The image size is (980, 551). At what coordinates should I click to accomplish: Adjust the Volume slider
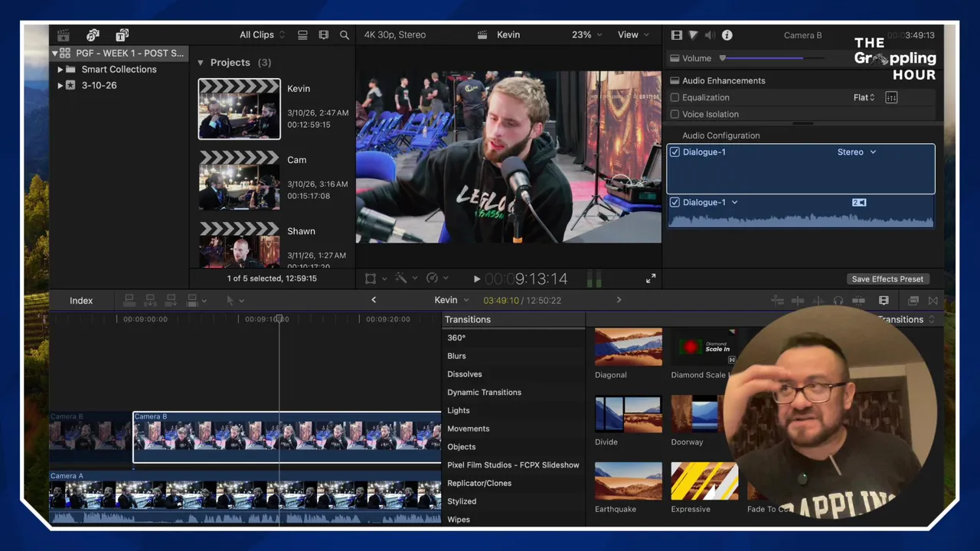(773, 58)
